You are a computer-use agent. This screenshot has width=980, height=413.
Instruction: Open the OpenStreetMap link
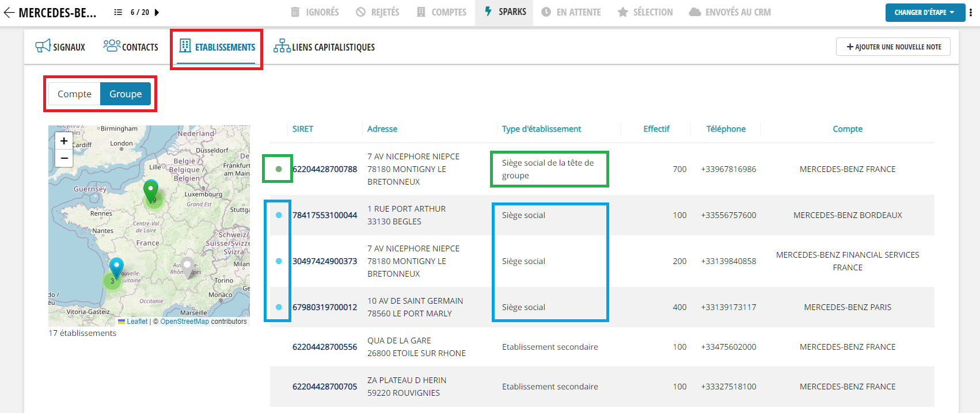pos(184,322)
